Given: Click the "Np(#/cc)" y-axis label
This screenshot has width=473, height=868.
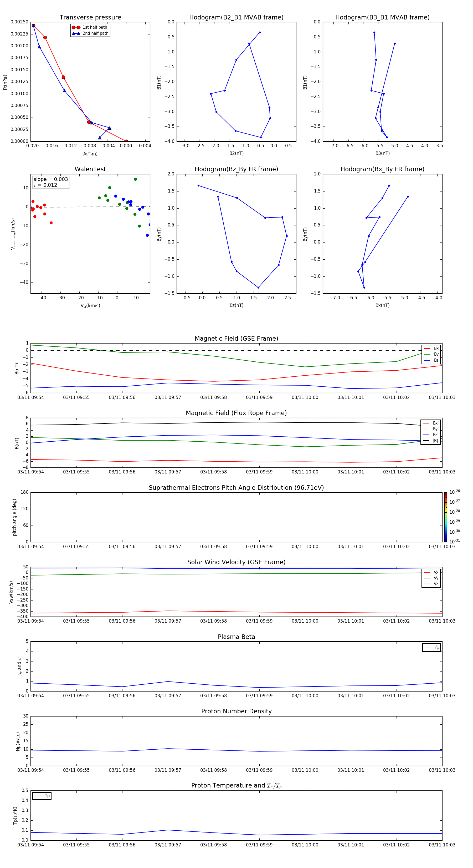Looking at the screenshot, I should pos(18,741).
